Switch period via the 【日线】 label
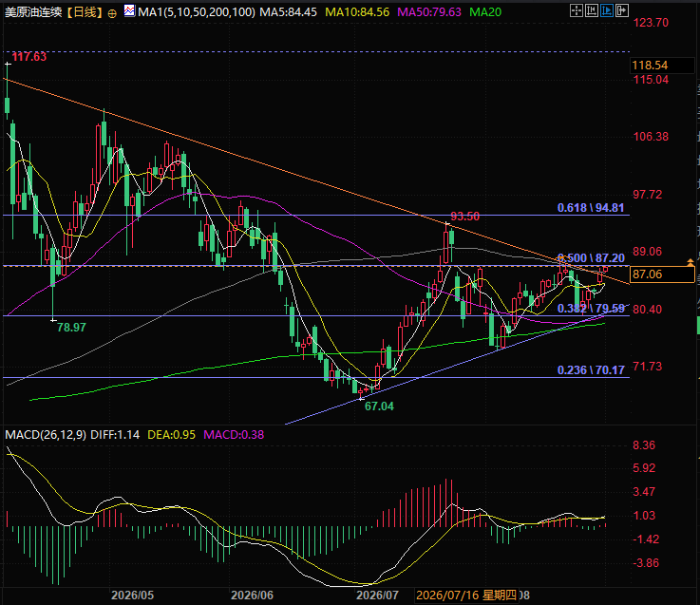The height and width of the screenshot is (605, 700). click(x=84, y=12)
